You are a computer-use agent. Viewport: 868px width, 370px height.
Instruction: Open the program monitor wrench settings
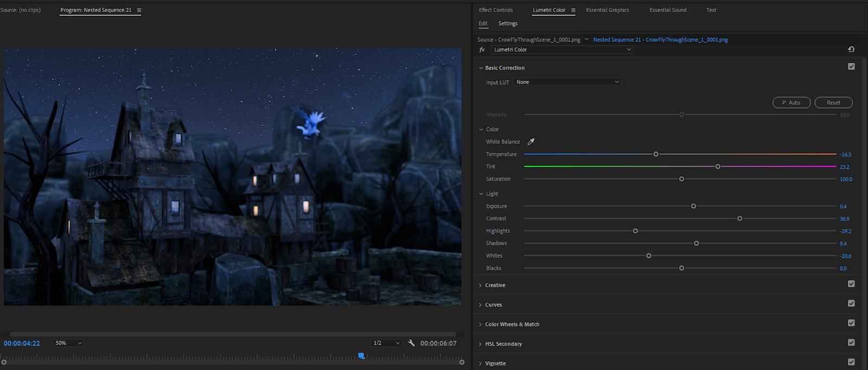click(411, 343)
